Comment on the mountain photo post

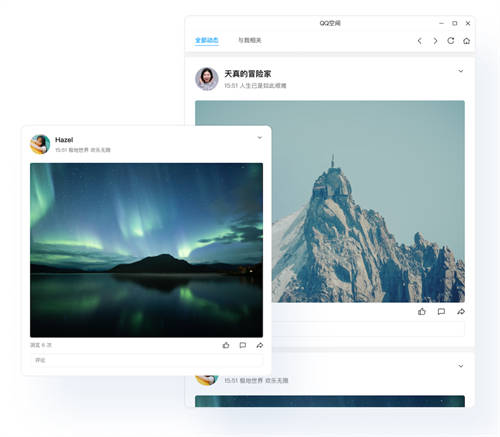[441, 311]
